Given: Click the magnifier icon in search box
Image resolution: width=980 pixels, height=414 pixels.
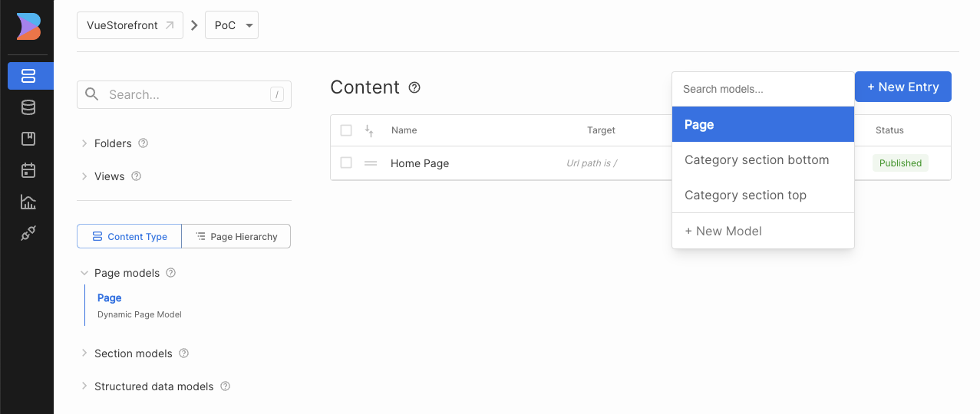Looking at the screenshot, I should pyautogui.click(x=92, y=94).
